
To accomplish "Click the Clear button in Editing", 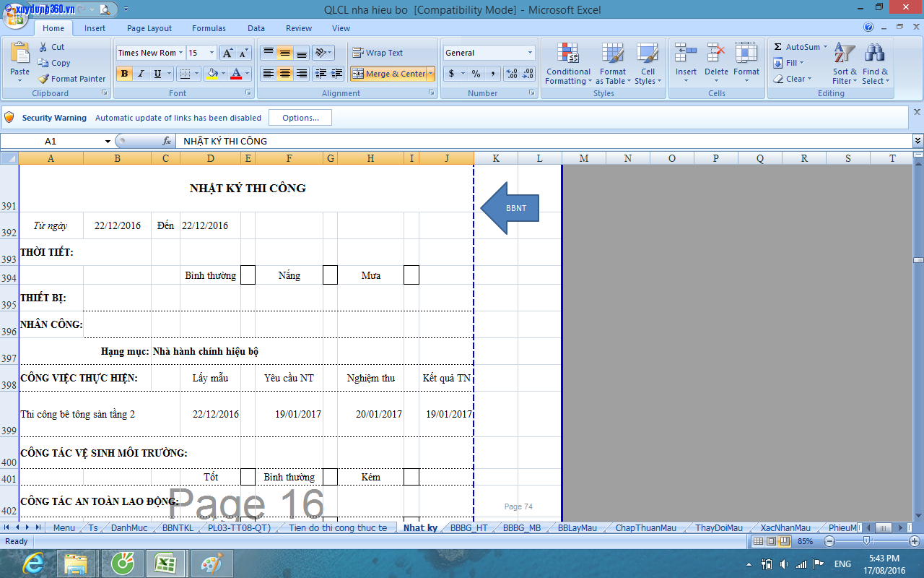I will point(793,79).
